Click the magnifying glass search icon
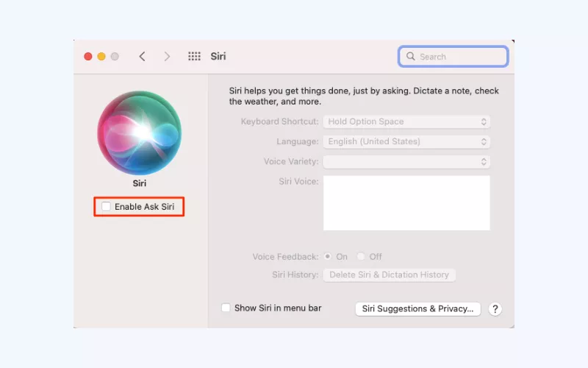Screen dimensions: 588x368 (x=410, y=57)
